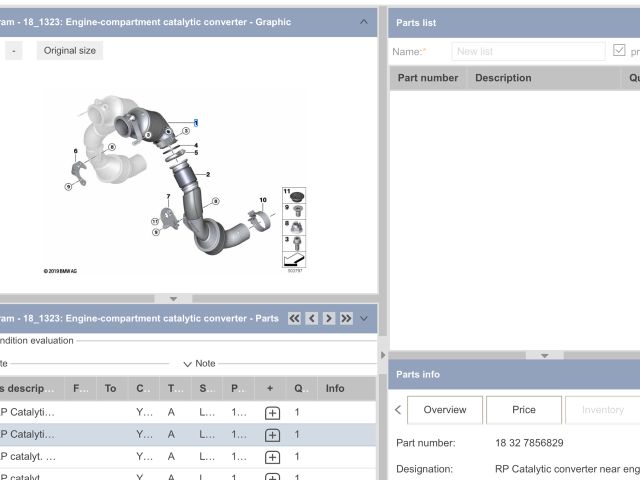Sort by the Part number column header

tap(428, 78)
